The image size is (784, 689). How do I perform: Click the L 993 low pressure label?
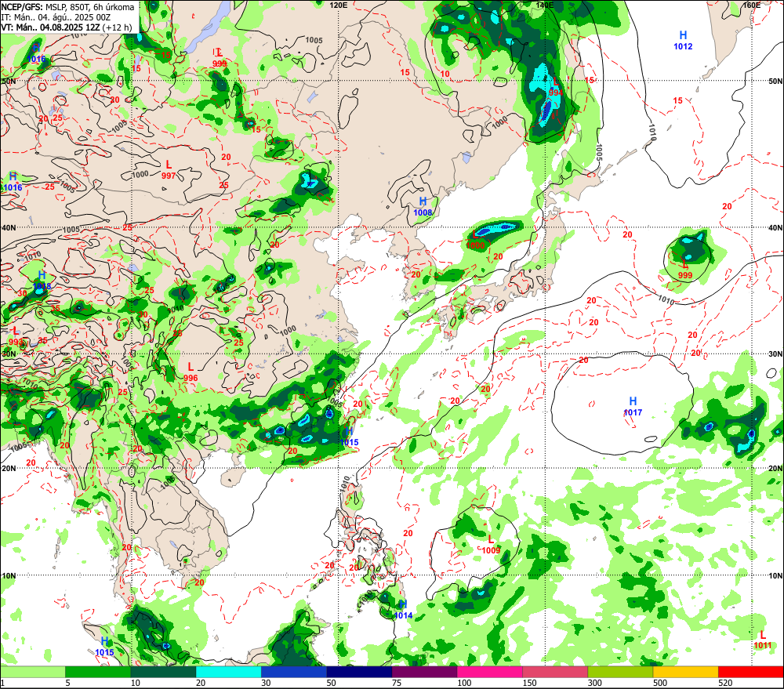point(16,336)
